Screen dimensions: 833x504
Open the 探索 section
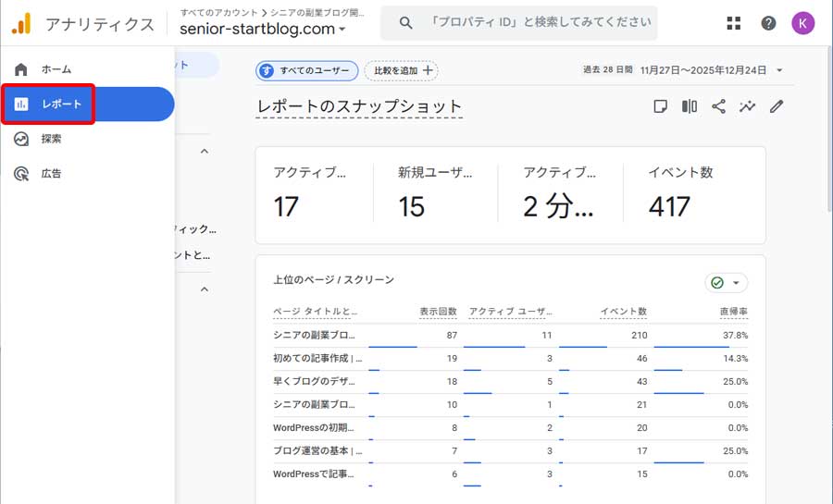click(x=87, y=139)
